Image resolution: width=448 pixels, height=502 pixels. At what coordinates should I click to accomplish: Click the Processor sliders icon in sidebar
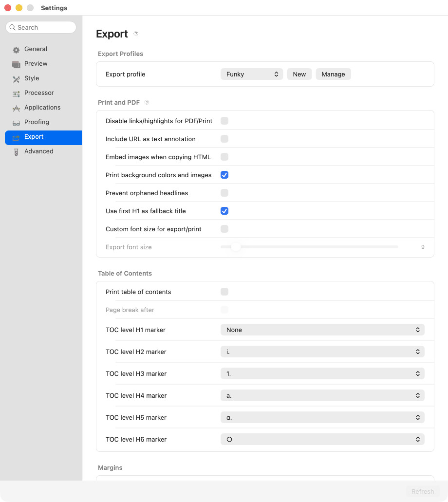16,93
